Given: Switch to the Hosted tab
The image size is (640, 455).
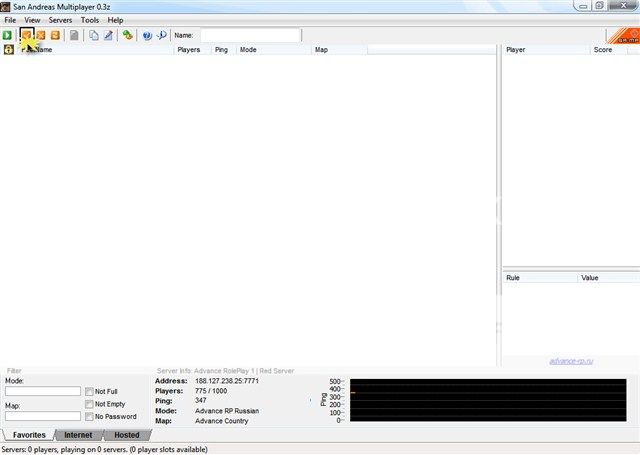Looking at the screenshot, I should (127, 435).
